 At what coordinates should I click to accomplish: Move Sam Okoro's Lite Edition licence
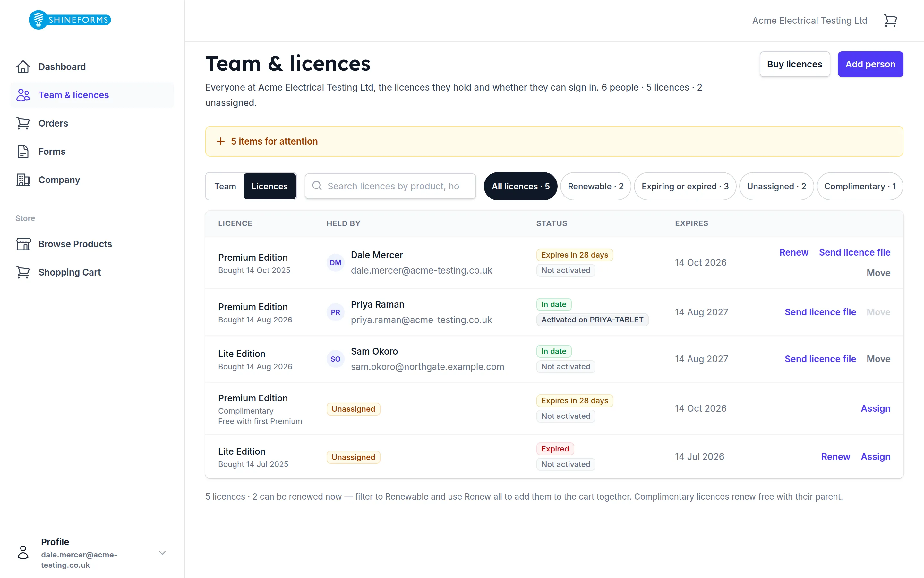[x=878, y=359]
